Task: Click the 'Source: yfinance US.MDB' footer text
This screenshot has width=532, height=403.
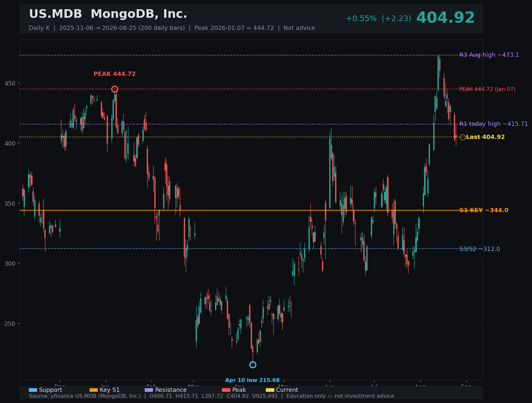Action: tap(85, 396)
